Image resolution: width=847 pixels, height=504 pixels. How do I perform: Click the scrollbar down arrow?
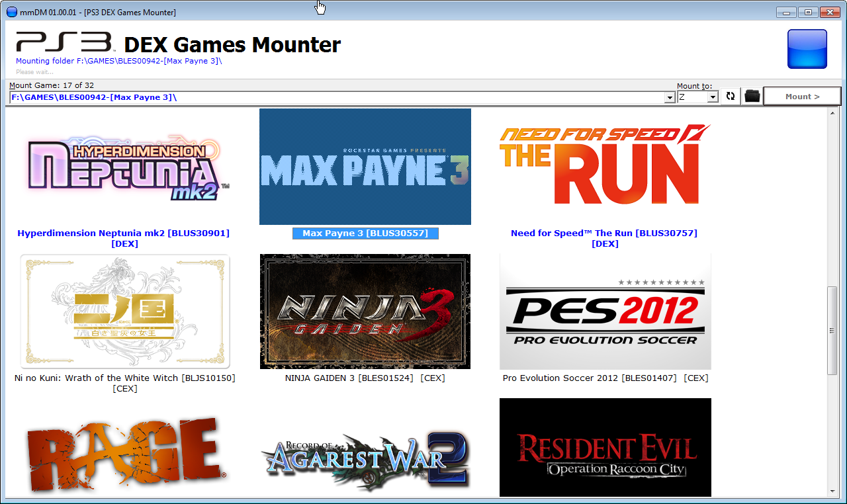(832, 491)
